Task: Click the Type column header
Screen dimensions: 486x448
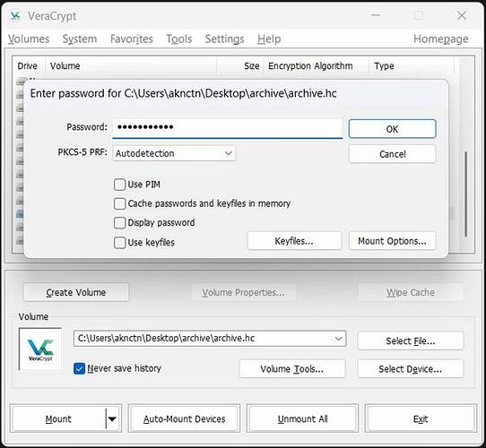Action: pos(412,65)
